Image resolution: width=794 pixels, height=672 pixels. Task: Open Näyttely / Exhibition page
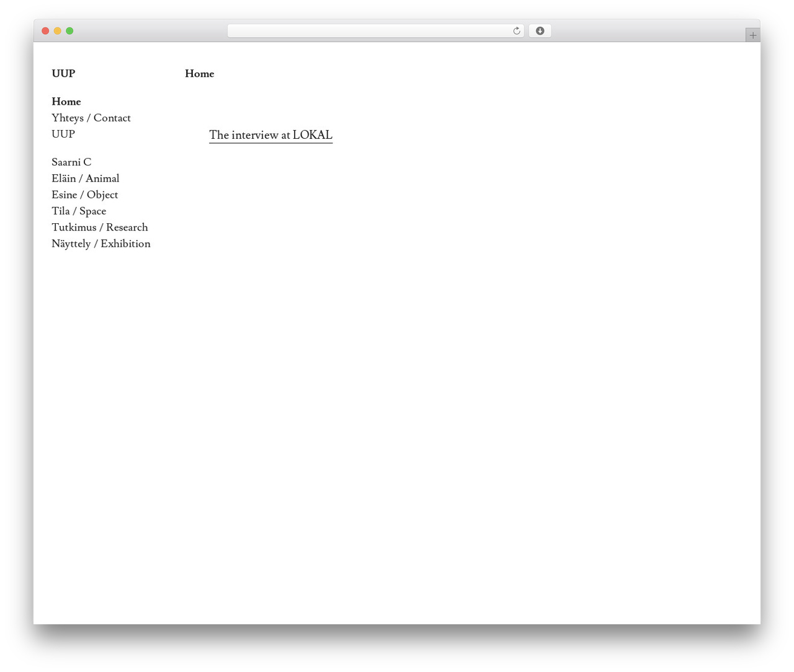(x=101, y=244)
